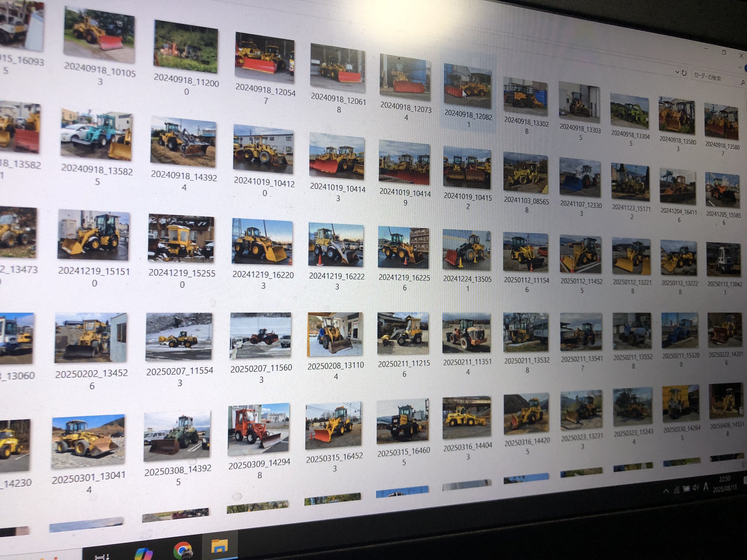Screen dimensions: 747x560
Task: Open the Wi-Fi network tray icon
Action: (x=677, y=491)
